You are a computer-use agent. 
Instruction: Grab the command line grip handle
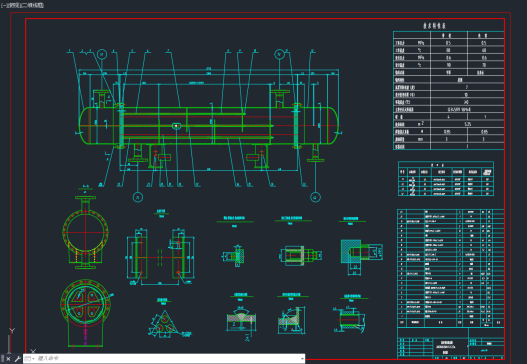click(2, 359)
